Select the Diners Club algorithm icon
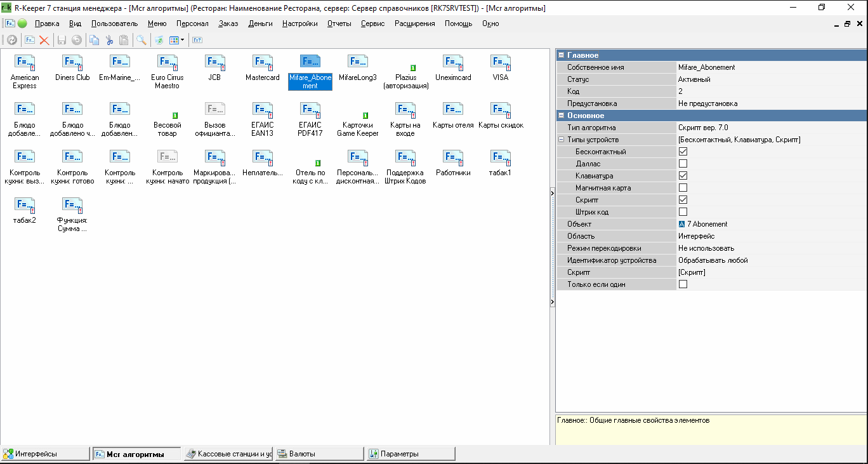The width and height of the screenshot is (868, 464). (x=72, y=62)
